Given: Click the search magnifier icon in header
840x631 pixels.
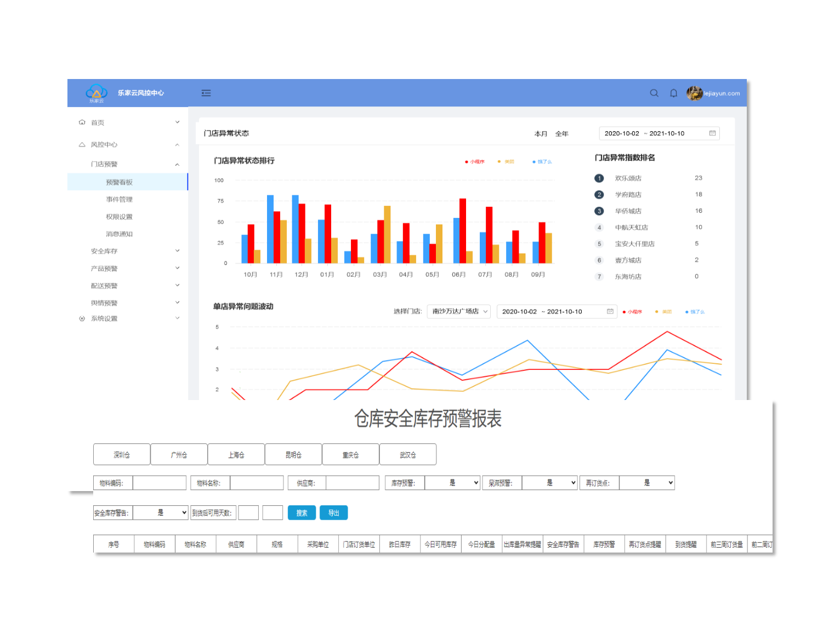Looking at the screenshot, I should click(x=654, y=93).
